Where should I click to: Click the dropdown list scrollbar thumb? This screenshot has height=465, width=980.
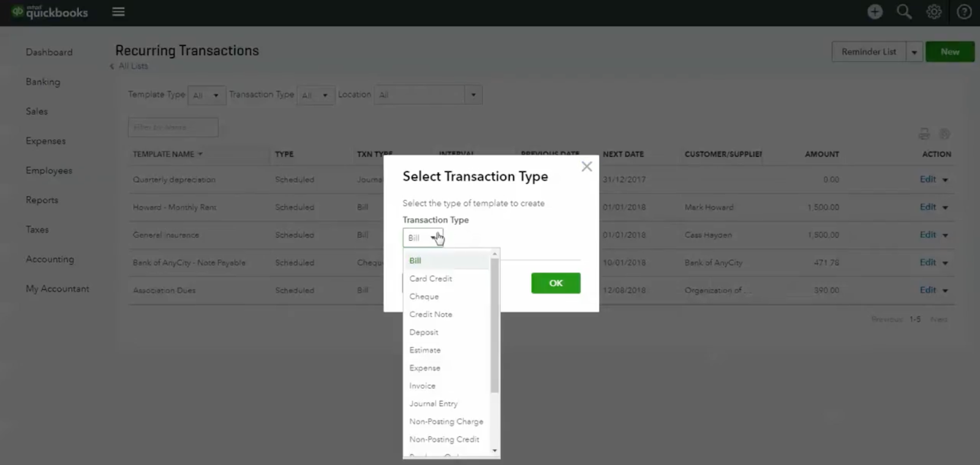tap(495, 325)
